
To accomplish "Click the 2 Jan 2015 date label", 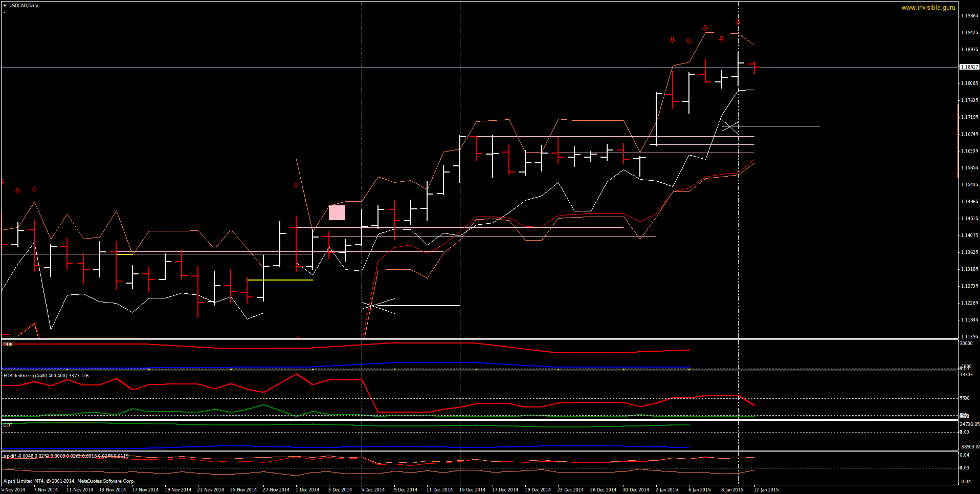I will pyautogui.click(x=667, y=490).
